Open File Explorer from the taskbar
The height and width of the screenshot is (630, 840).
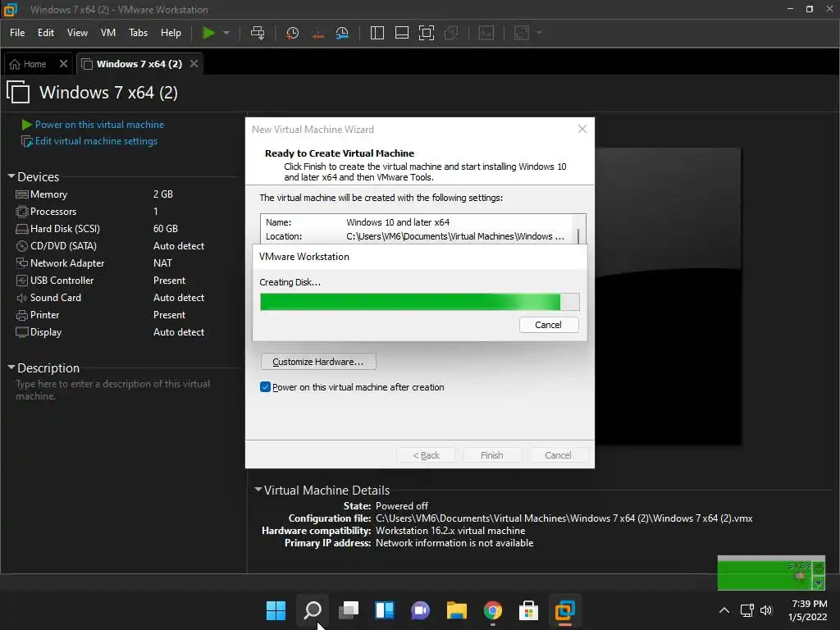point(456,610)
